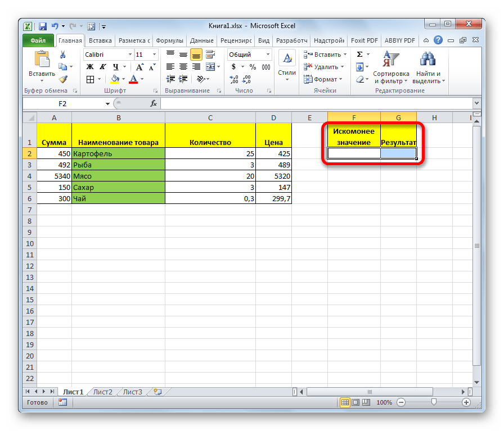Switch to Page Break Preview

tap(366, 402)
